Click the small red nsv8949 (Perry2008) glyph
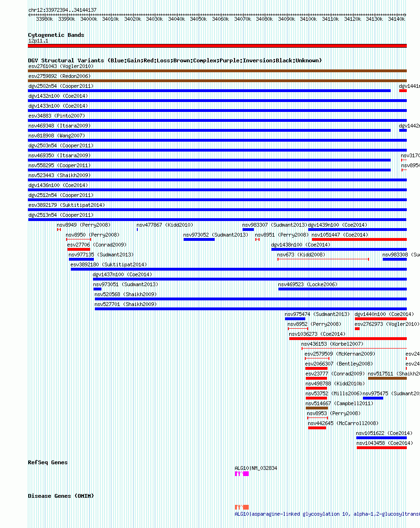 [59, 230]
